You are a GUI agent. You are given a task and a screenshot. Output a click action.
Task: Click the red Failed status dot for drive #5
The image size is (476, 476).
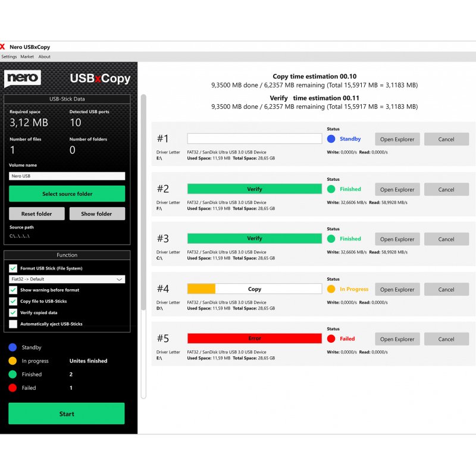(331, 339)
